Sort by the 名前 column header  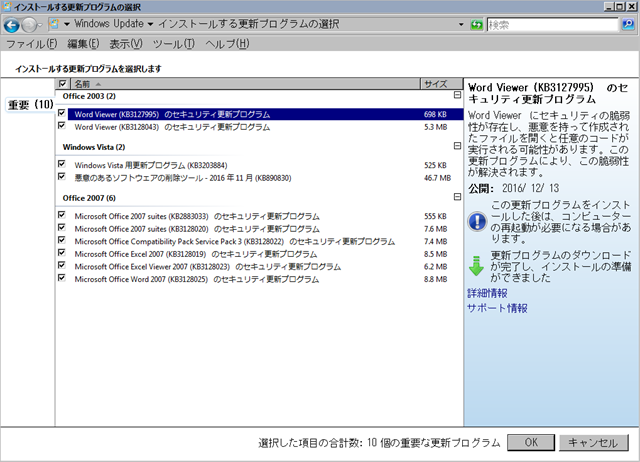tap(245, 84)
